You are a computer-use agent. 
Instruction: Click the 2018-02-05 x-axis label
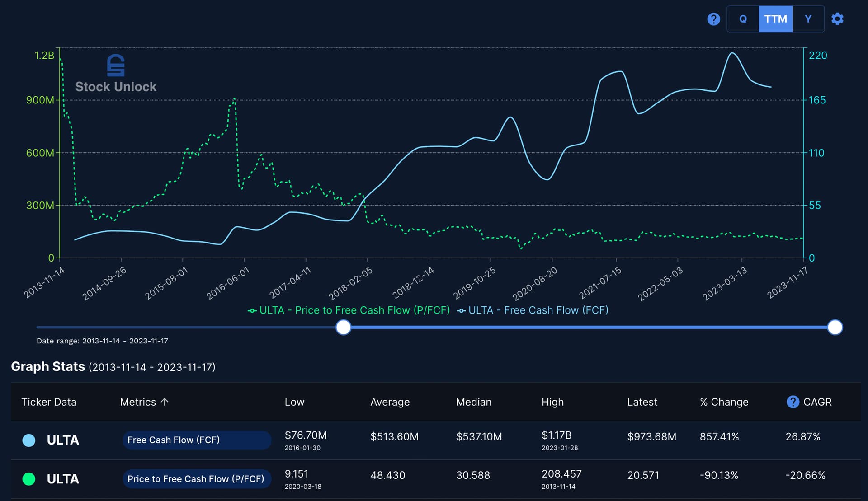click(x=350, y=283)
